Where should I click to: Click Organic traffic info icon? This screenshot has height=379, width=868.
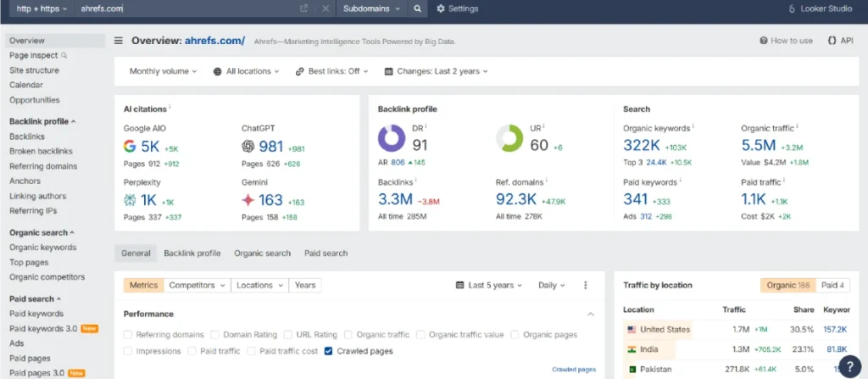797,126
